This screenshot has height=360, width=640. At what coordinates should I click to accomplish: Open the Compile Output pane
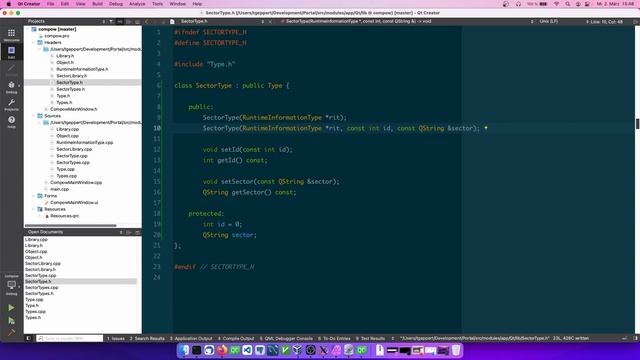tap(236, 338)
